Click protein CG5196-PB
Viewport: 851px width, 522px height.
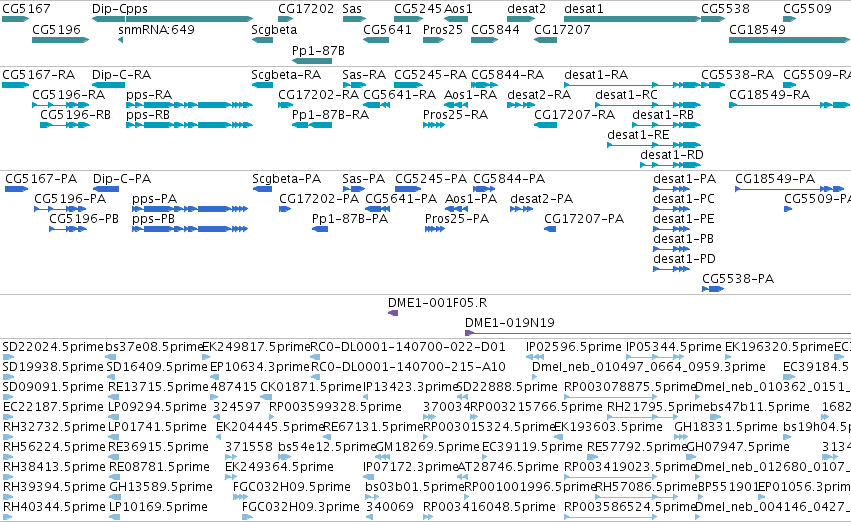84,219
